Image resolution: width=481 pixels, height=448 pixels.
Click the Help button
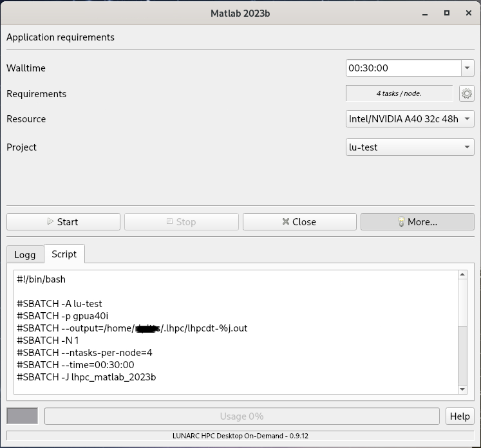click(460, 416)
